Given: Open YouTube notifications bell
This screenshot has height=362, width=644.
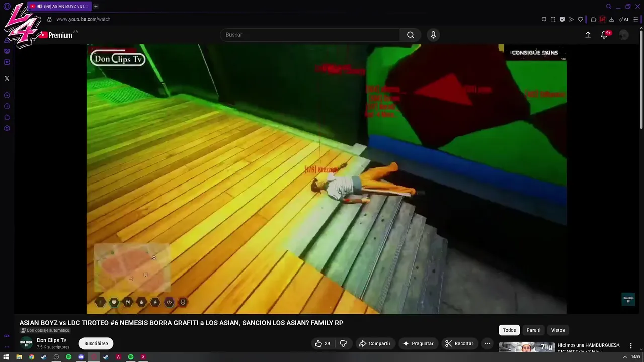Looking at the screenshot, I should coord(604,35).
